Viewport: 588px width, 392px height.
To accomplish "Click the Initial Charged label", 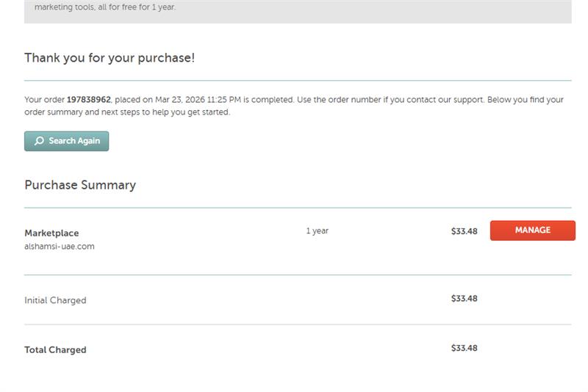I will point(55,300).
